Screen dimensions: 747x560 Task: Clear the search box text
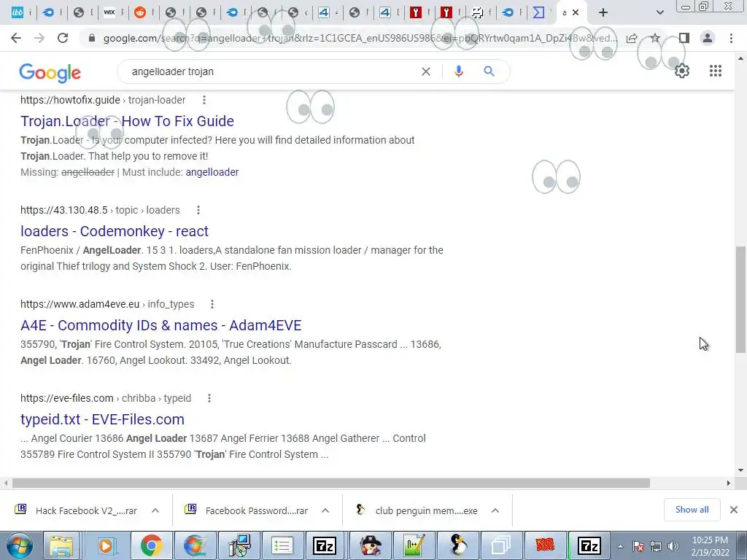(x=426, y=71)
